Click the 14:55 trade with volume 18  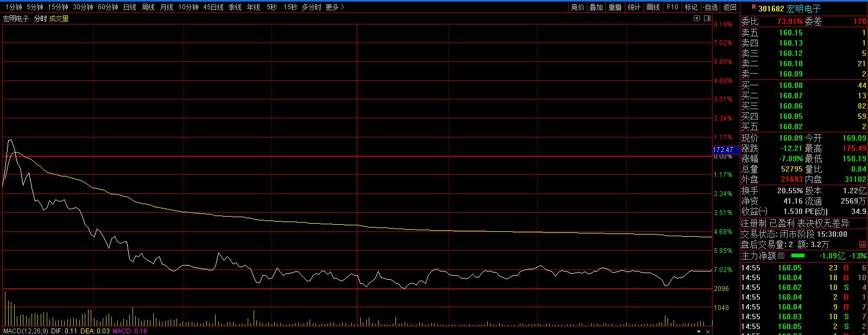pos(804,277)
